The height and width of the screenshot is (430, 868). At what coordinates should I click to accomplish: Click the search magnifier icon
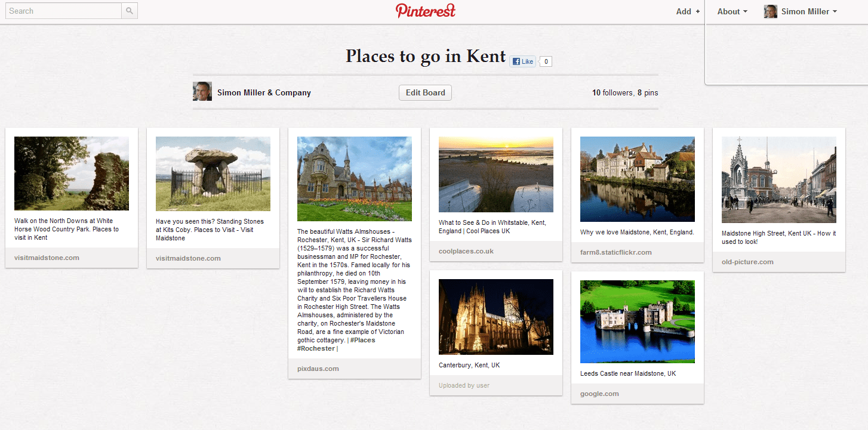[x=130, y=11]
